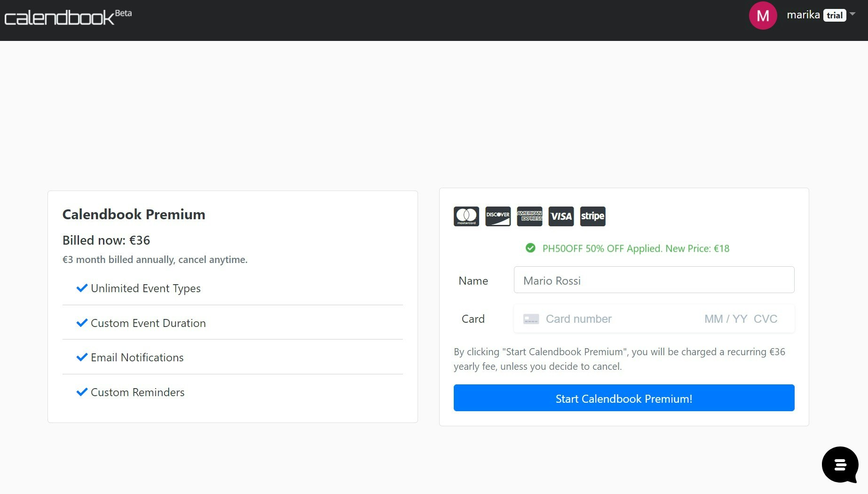Click the credit card icon in card field
868x494 pixels.
pos(531,319)
